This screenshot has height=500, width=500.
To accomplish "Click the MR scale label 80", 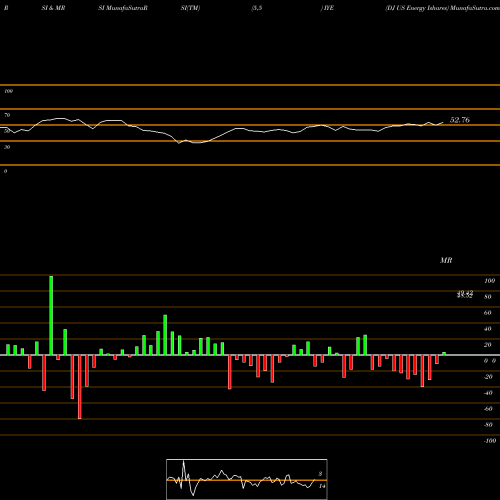I will pyautogui.click(x=488, y=297).
